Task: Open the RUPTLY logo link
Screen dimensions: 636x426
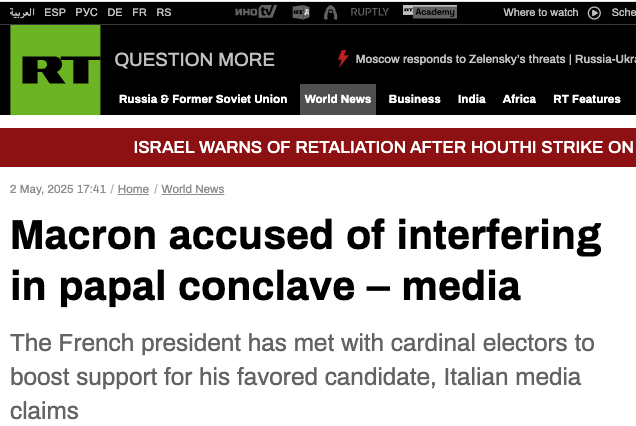Action: coord(370,12)
